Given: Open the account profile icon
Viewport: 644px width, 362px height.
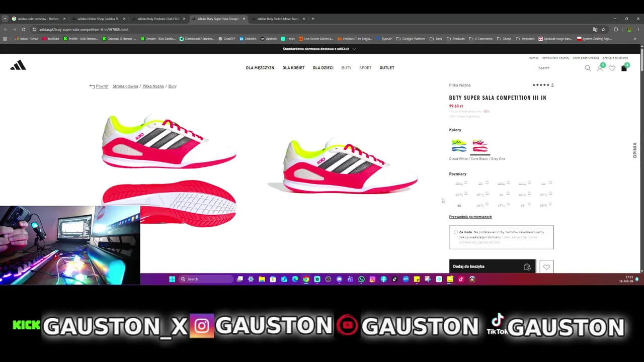Looking at the screenshot, I should click(600, 68).
